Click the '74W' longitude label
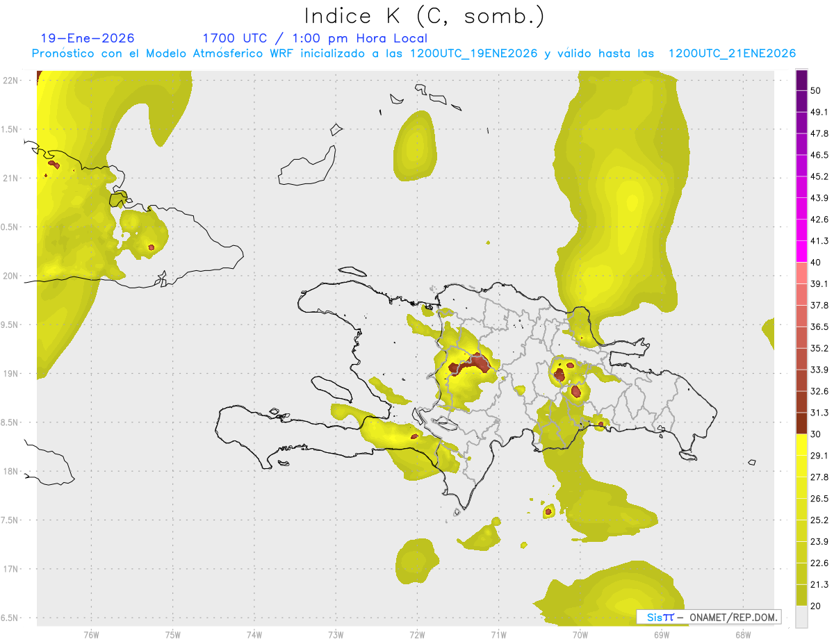Viewport: 834px width, 644px height. 254,634
